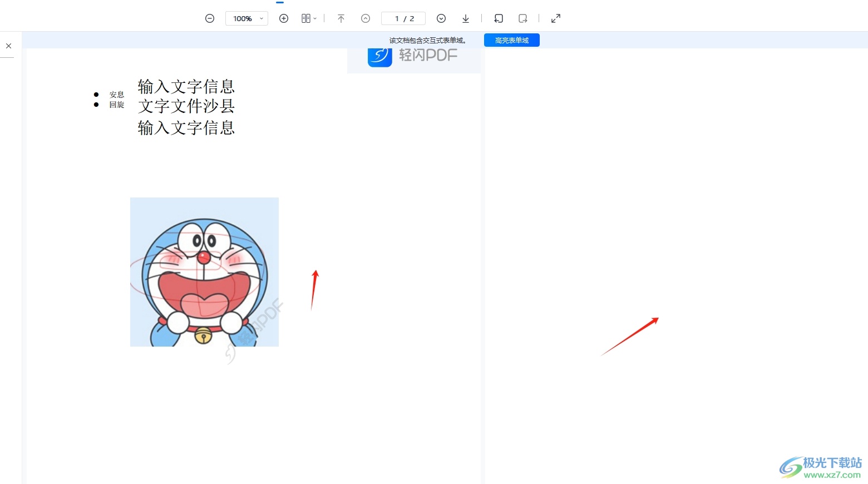Image resolution: width=868 pixels, height=484 pixels.
Task: Enter fullscreen mode with the expand icon
Action: pos(556,18)
